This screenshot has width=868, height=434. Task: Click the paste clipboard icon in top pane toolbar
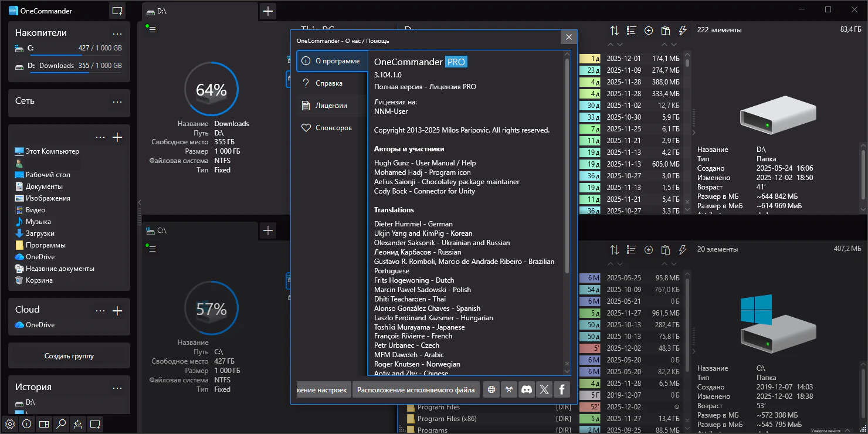click(665, 30)
